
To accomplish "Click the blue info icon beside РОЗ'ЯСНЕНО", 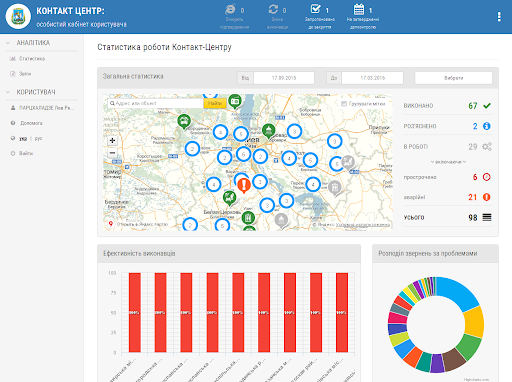I will [x=487, y=126].
